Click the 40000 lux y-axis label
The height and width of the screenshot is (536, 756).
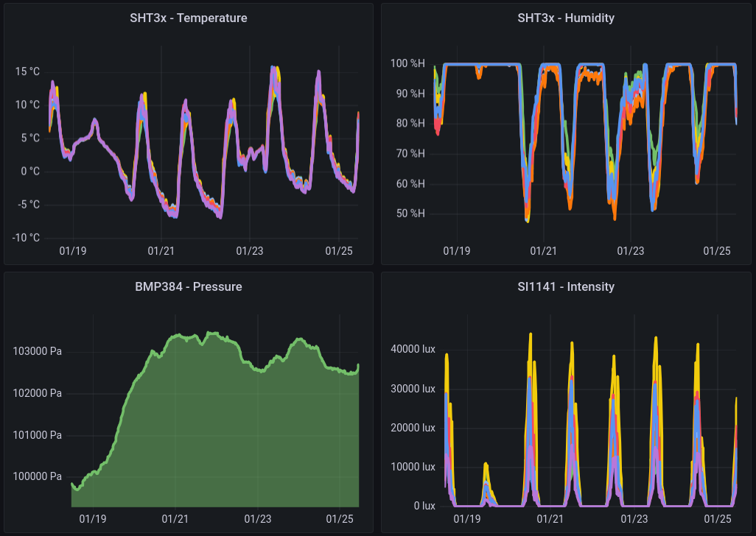click(414, 349)
